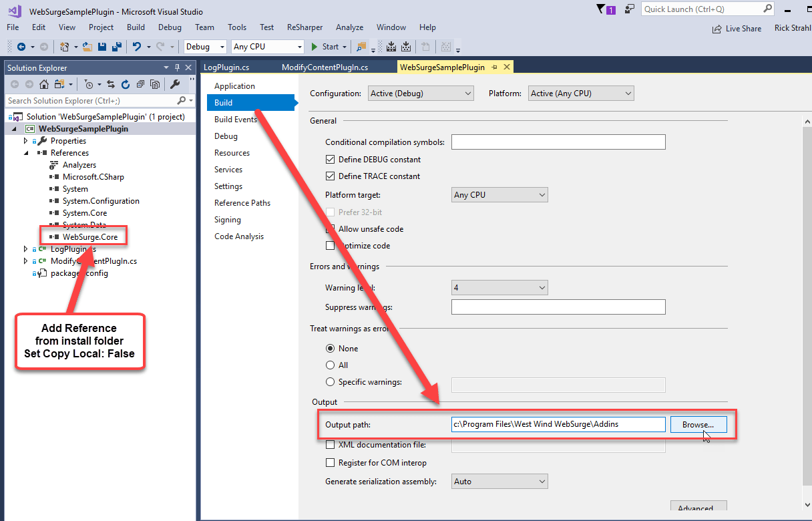Image resolution: width=812 pixels, height=521 pixels.
Task: Collapse the References node
Action: point(26,153)
